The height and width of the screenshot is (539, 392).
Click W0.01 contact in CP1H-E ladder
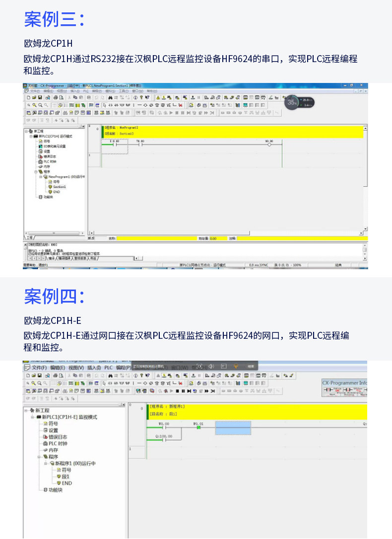[x=198, y=427]
